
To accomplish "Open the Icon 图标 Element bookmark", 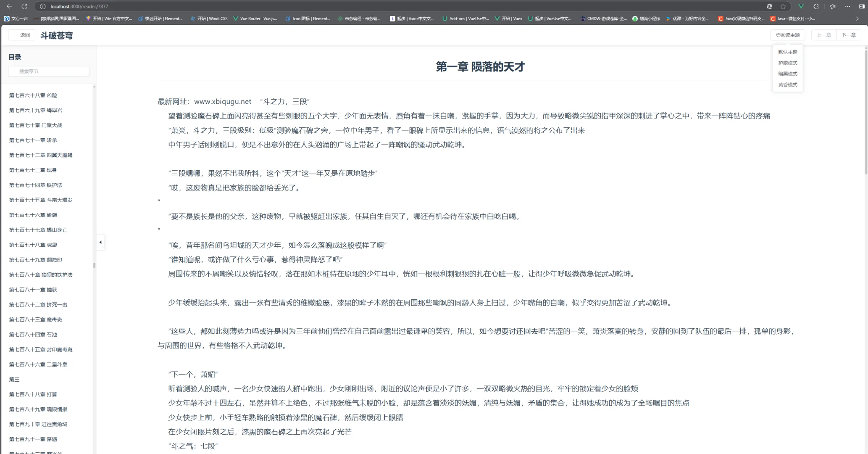I will tap(308, 18).
